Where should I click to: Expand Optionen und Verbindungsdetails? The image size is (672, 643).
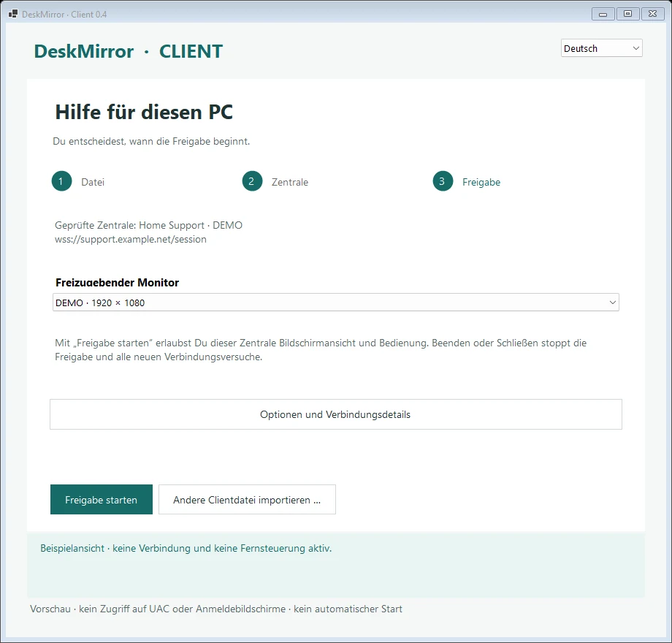[x=335, y=414]
